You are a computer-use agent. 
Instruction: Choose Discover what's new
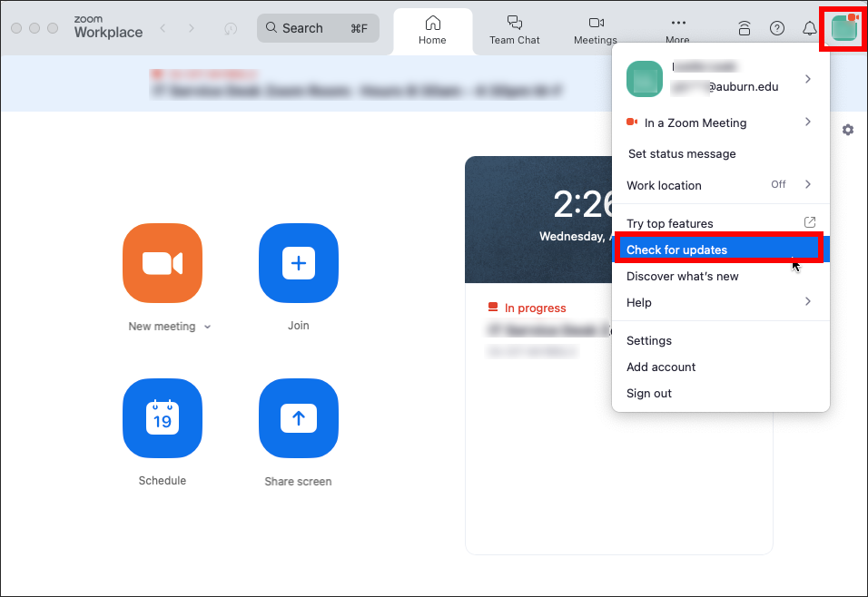pyautogui.click(x=683, y=276)
